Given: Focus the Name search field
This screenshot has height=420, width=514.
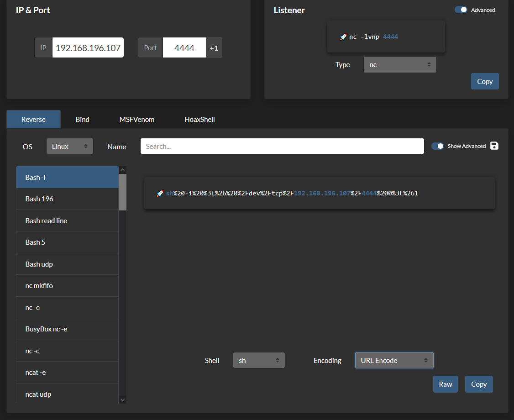Looking at the screenshot, I should pos(282,146).
